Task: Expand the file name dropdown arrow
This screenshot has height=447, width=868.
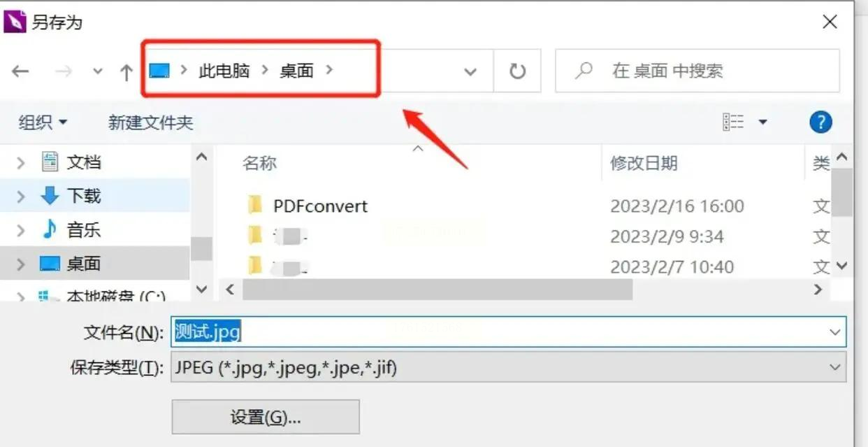Action: [834, 332]
